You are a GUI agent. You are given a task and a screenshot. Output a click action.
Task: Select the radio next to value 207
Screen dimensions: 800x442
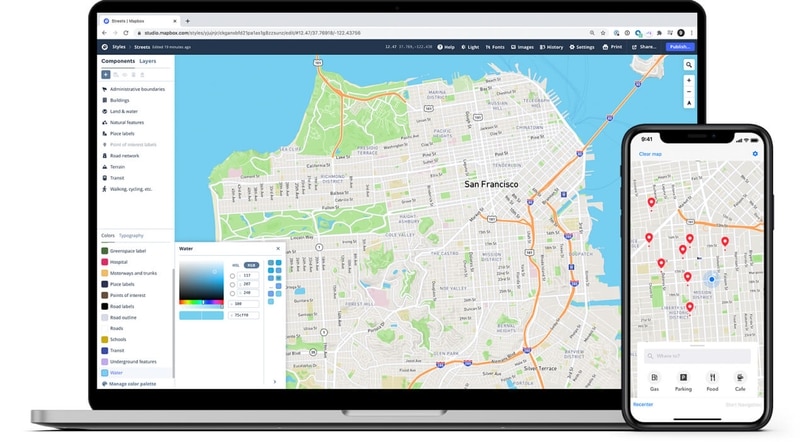point(232,285)
